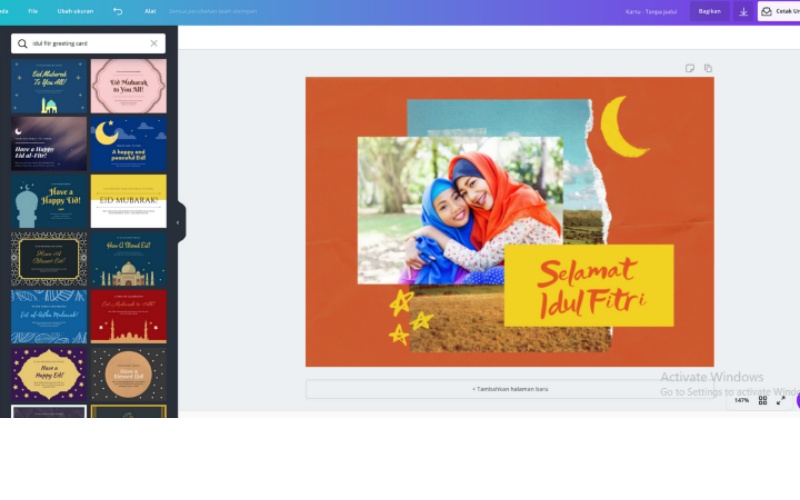
Task: Click the Bagikan share button
Action: coord(709,11)
